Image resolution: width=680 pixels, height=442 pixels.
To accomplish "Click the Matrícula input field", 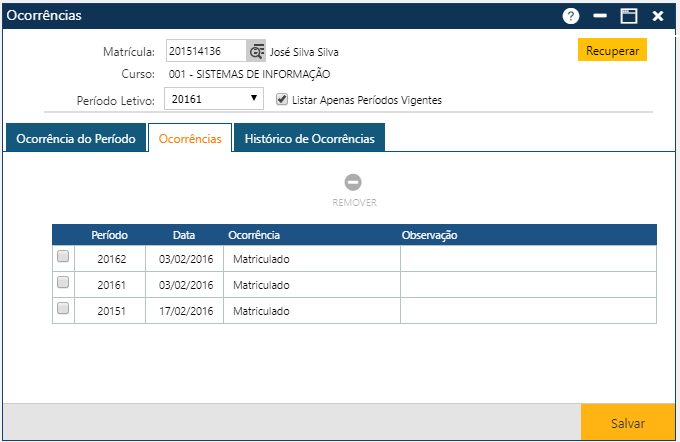I will click(x=205, y=51).
